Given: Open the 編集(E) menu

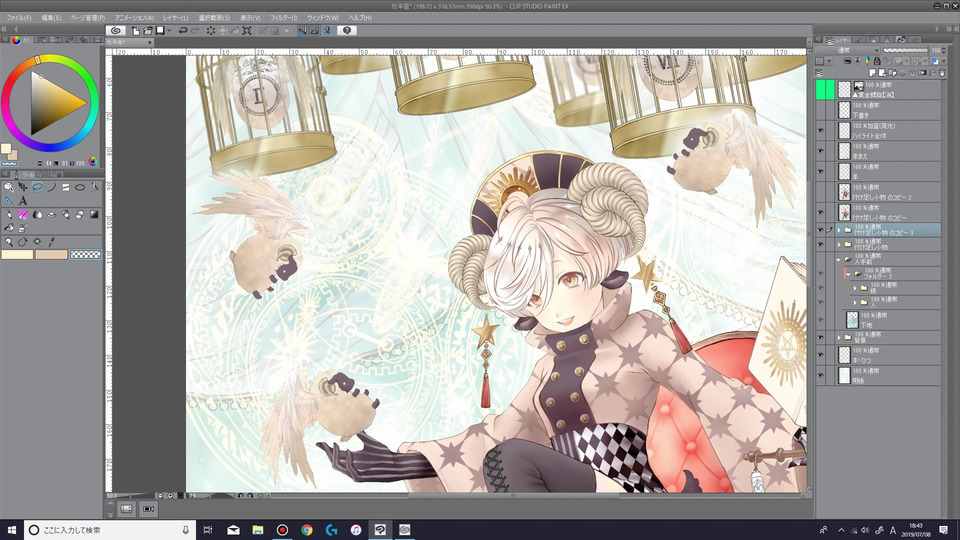Looking at the screenshot, I should 51,18.
